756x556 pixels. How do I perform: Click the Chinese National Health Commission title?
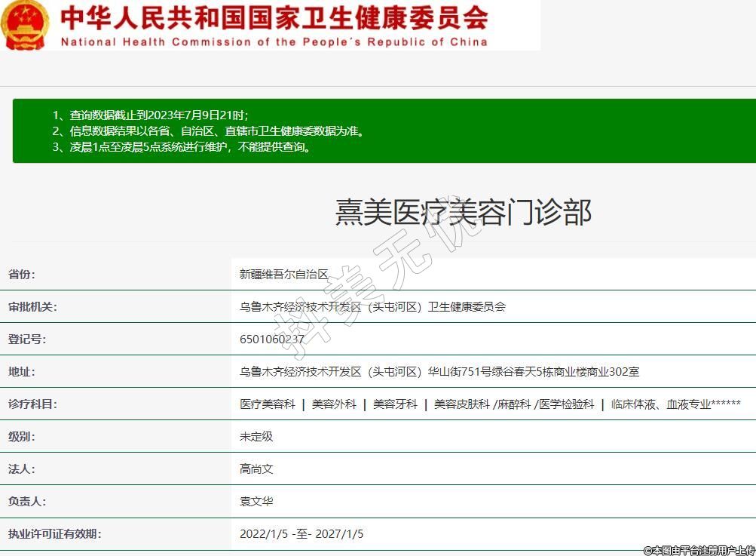[x=274, y=17]
